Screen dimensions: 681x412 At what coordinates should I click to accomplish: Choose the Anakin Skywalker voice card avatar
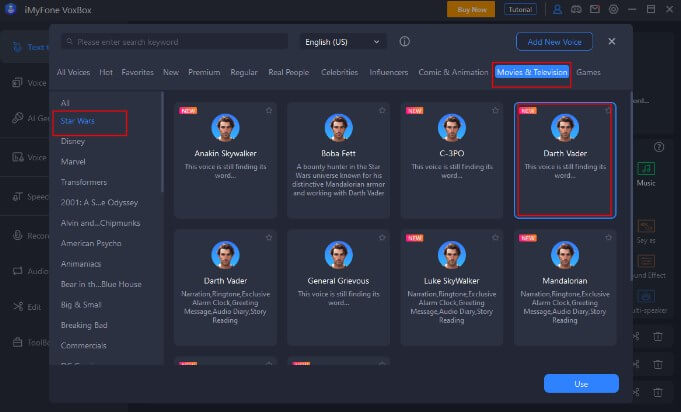[225, 128]
